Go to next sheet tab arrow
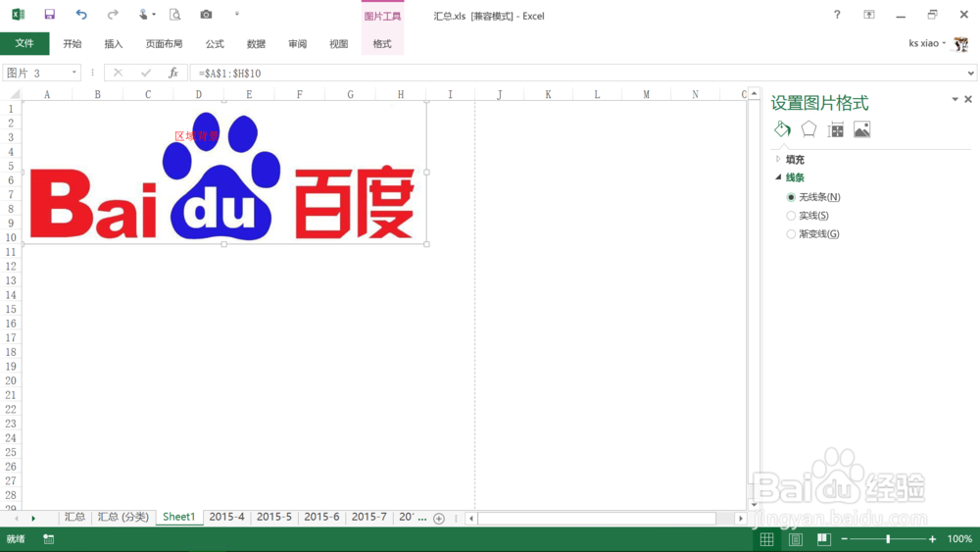Image resolution: width=980 pixels, height=552 pixels. (x=33, y=519)
